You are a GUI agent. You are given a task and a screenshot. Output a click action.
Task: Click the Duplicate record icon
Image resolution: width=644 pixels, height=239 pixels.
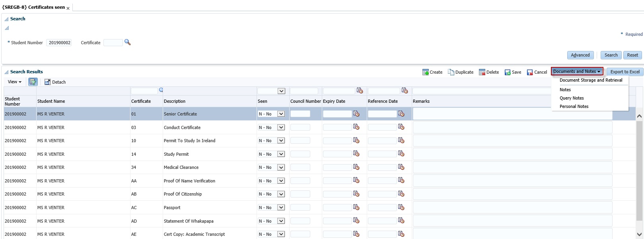click(451, 72)
